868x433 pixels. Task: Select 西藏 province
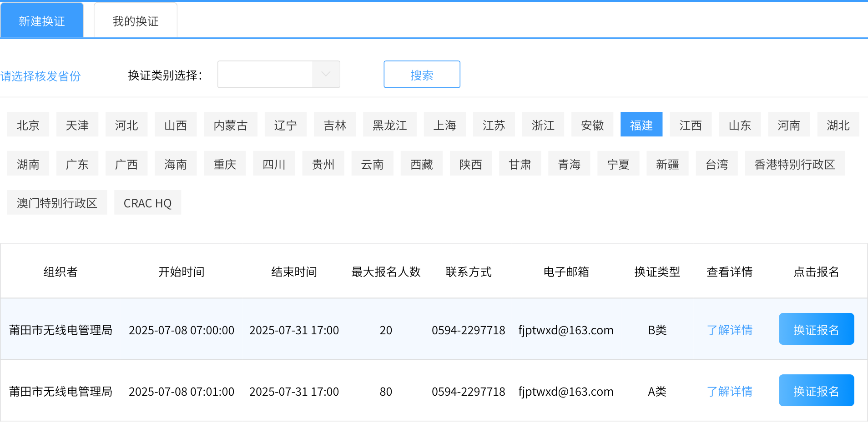[422, 163]
